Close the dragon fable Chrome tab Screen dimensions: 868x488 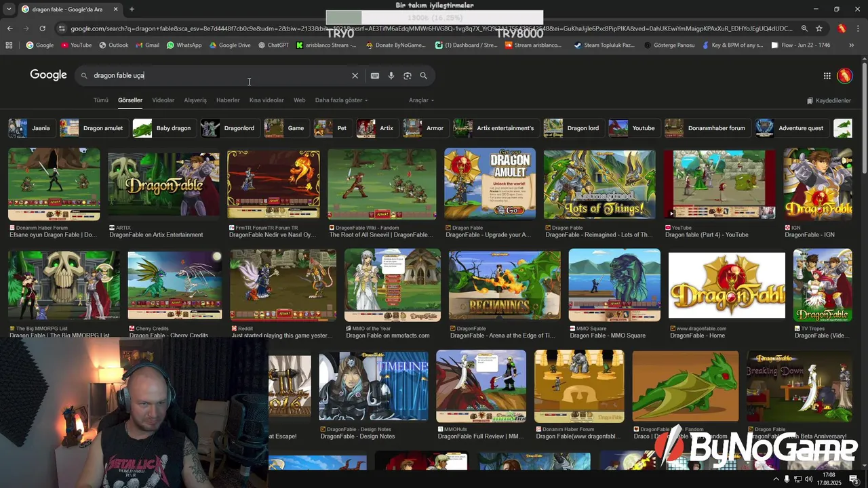(x=115, y=9)
